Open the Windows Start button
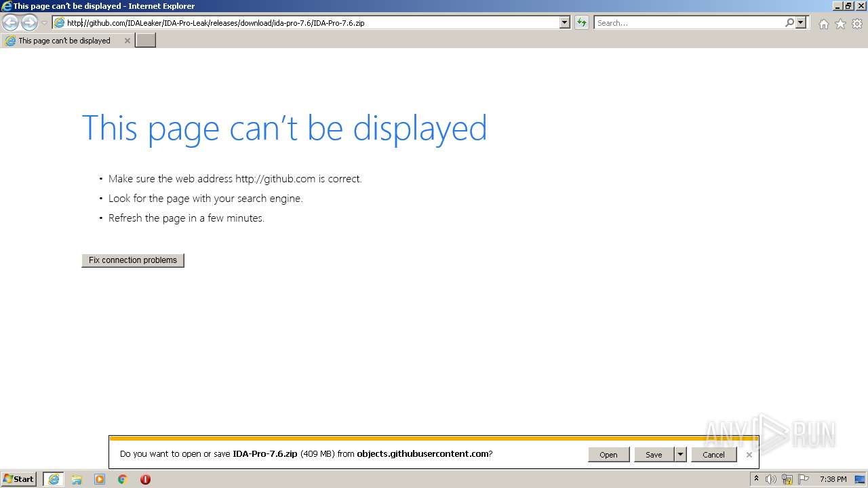Image resolution: width=868 pixels, height=488 pixels. 19,479
